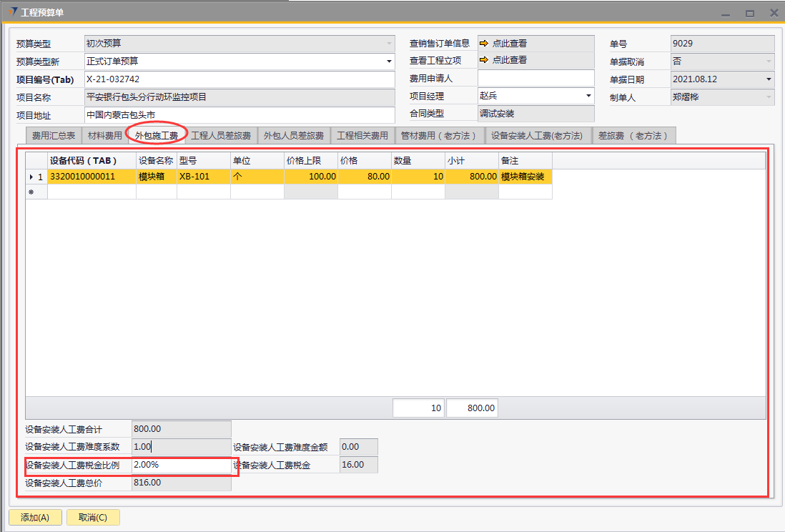Open the 单据日期 date picker dropdown
Viewport: 785px width, 532px height.
769,79
